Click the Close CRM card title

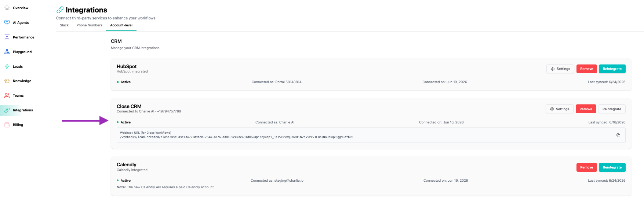(x=129, y=106)
